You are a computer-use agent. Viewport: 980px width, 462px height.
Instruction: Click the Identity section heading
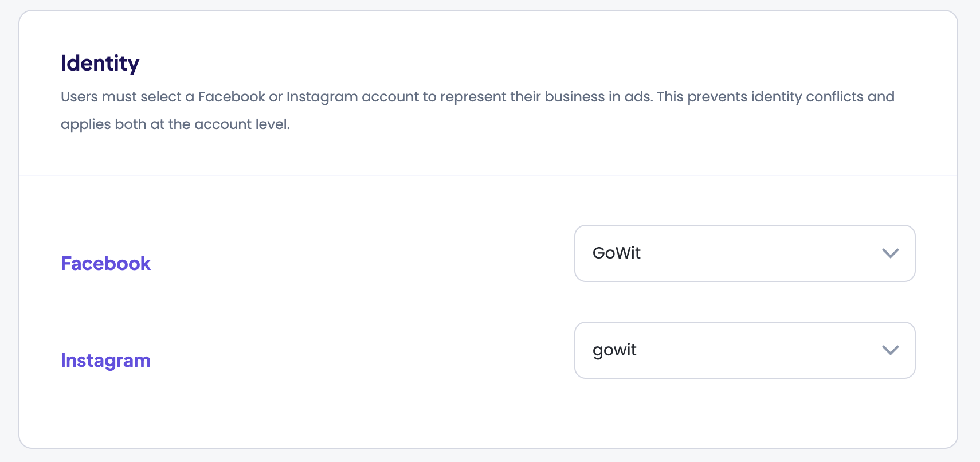click(x=100, y=63)
